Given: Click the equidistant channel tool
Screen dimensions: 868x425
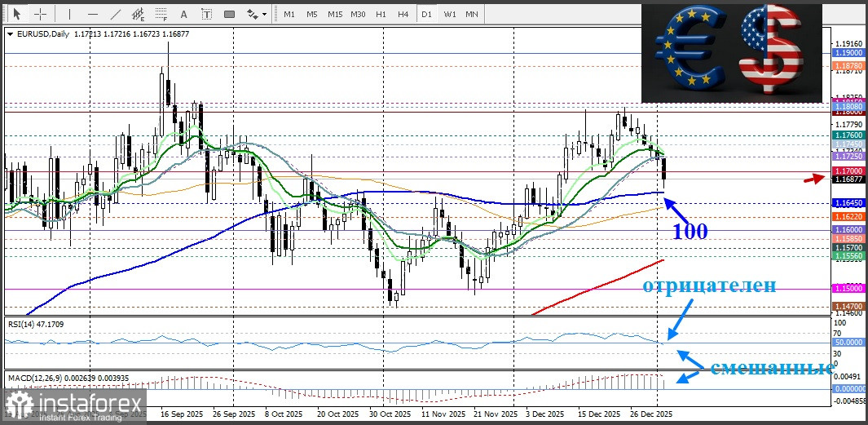Looking at the screenshot, I should 138,14.
